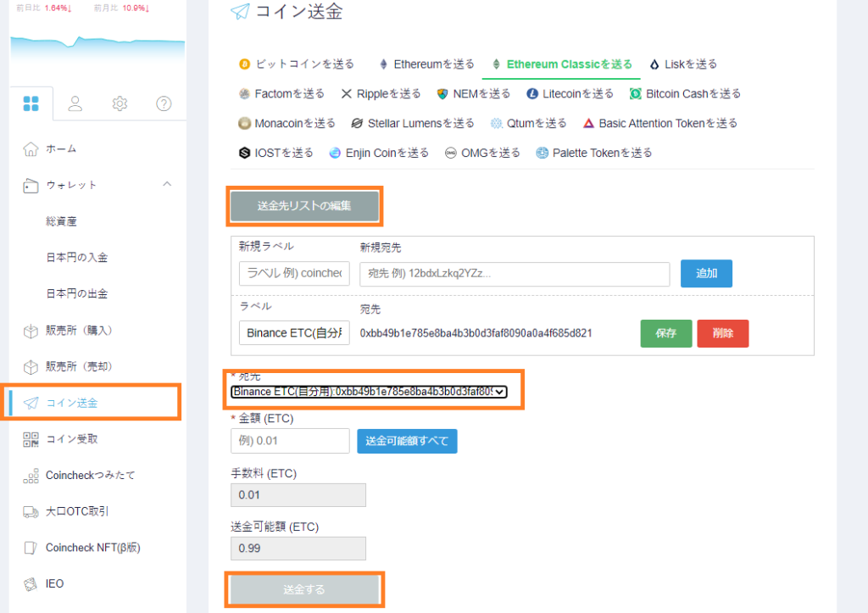This screenshot has width=868, height=613.
Task: Click 送金先リストの編集 button
Action: tap(304, 206)
